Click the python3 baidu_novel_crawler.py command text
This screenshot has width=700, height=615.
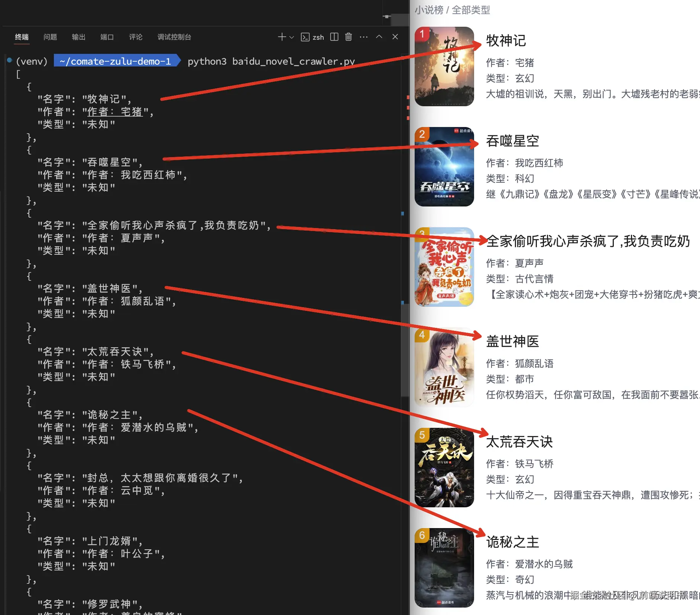point(271,61)
